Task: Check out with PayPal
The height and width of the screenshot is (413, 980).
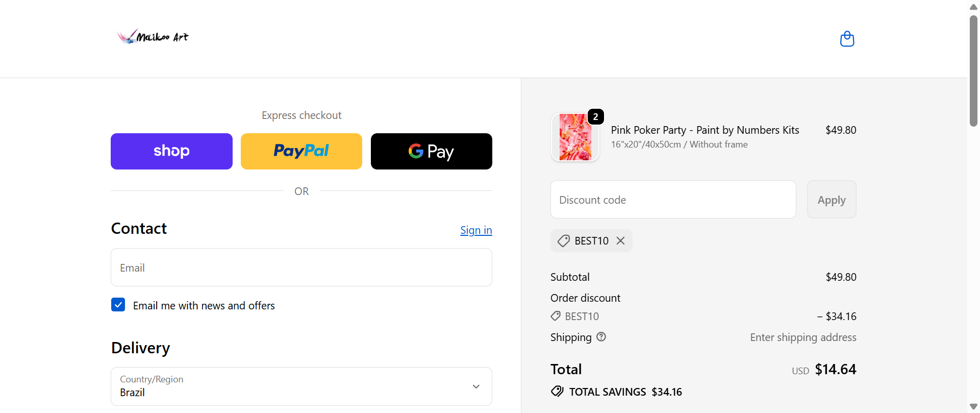Action: tap(301, 151)
